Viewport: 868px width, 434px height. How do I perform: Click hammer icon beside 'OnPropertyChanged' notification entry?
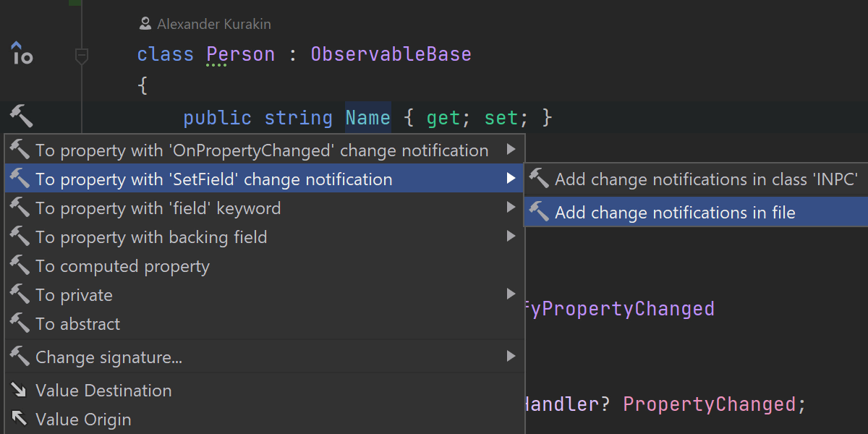tap(20, 150)
